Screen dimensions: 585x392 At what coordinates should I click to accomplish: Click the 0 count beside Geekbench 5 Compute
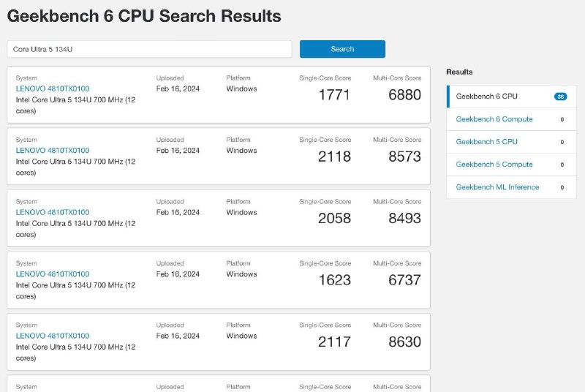click(562, 165)
